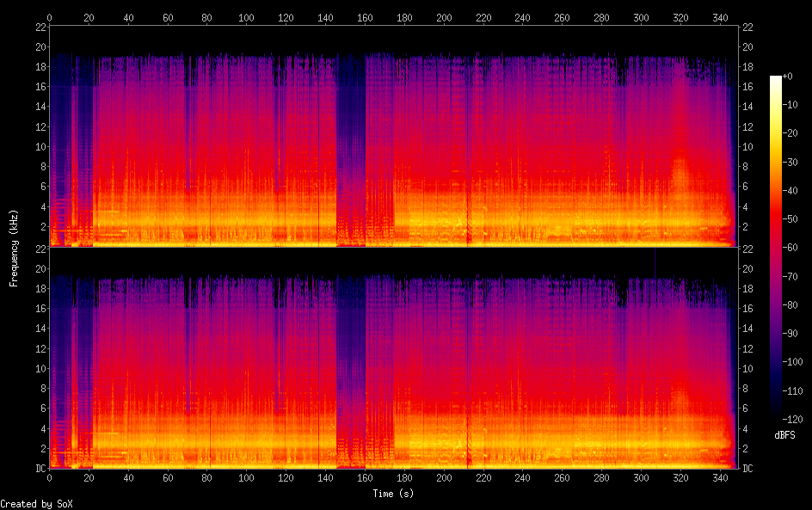Click the '340' tick on the bottom time axis
Screen dimensions: 812x510
[720, 477]
